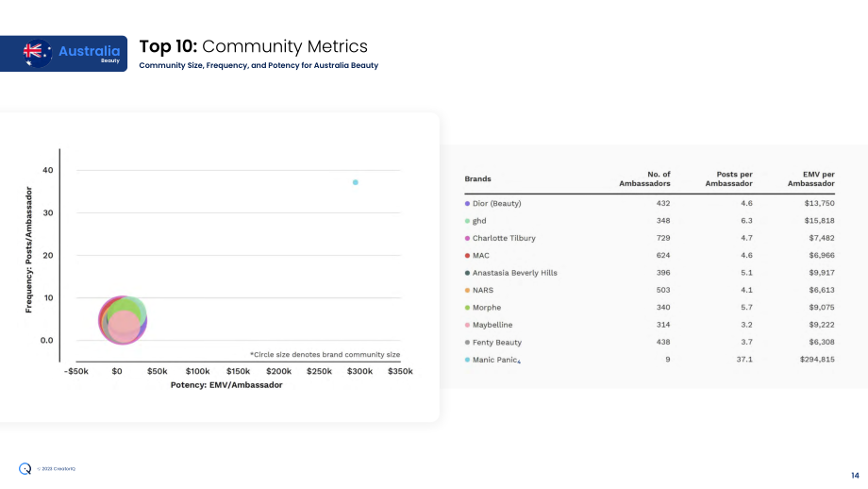Click the NARS orange legend dot
Screen dimensions: 868x489
(467, 290)
